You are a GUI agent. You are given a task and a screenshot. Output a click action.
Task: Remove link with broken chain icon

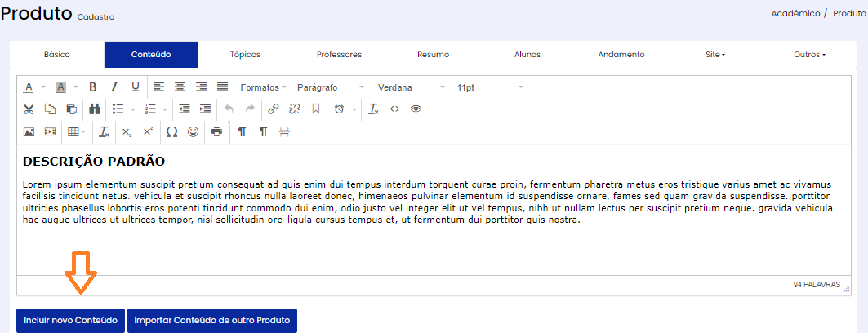click(x=295, y=109)
